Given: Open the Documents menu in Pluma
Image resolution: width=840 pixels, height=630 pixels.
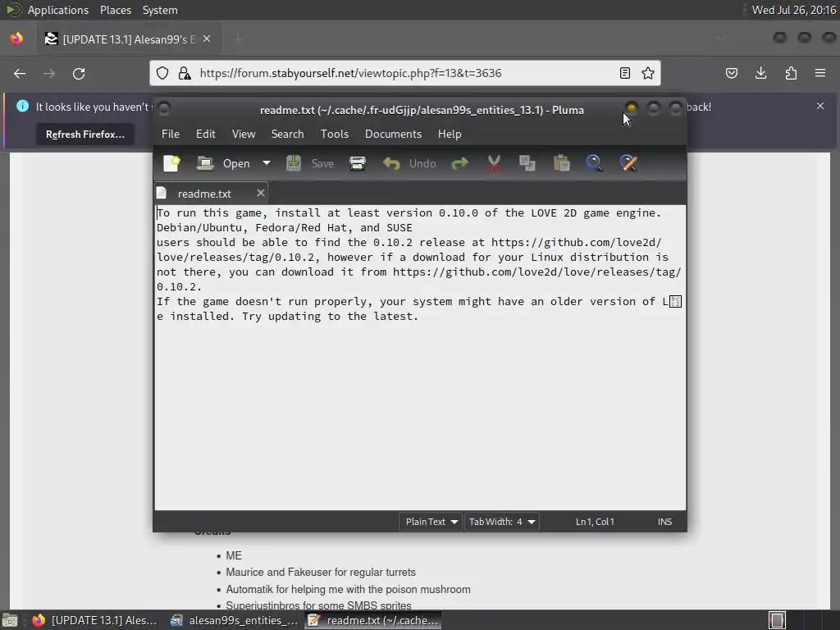Looking at the screenshot, I should point(393,134).
